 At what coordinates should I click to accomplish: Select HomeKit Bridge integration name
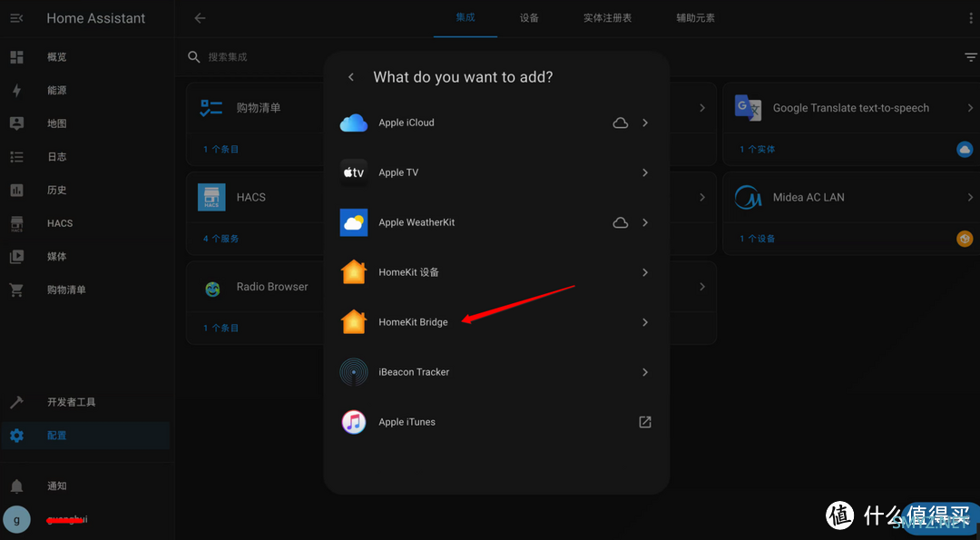pos(413,322)
